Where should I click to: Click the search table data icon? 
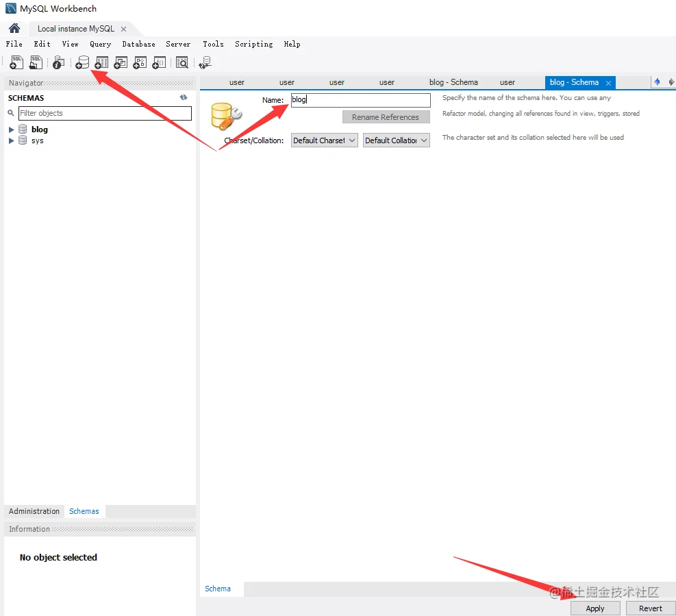[x=182, y=62]
